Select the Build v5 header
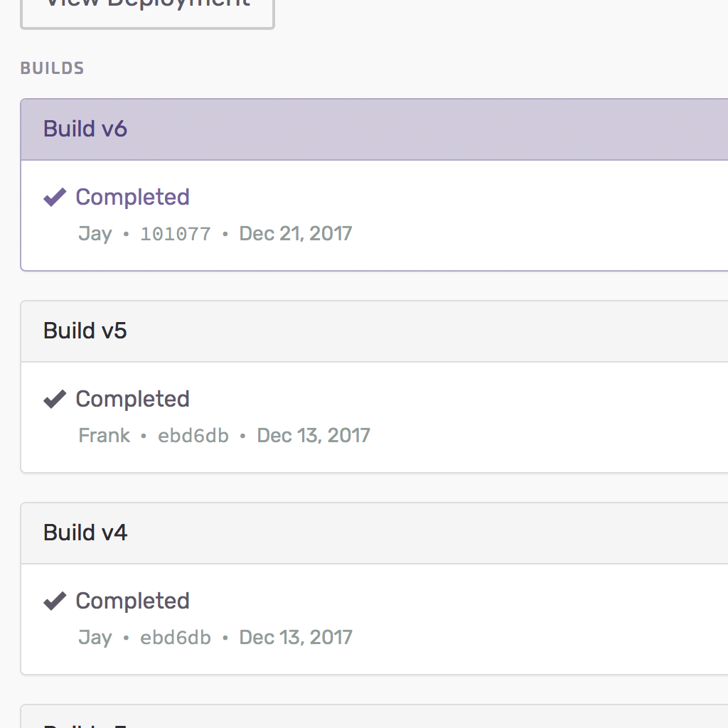 click(x=374, y=331)
